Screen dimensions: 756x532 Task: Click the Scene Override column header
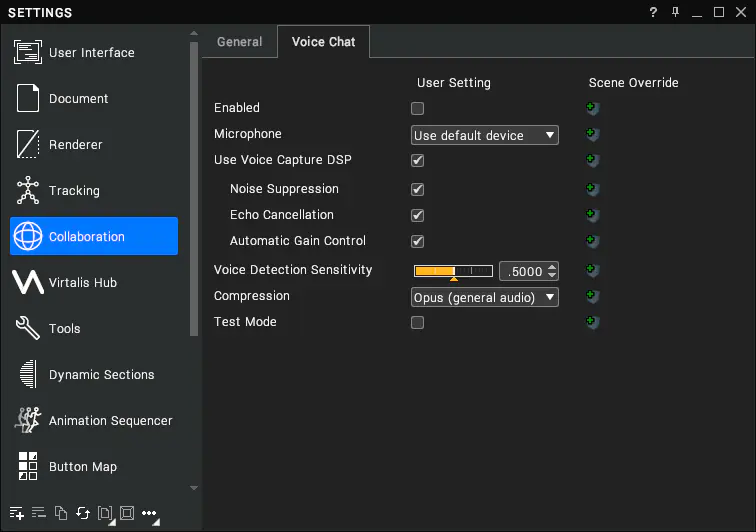click(x=634, y=83)
